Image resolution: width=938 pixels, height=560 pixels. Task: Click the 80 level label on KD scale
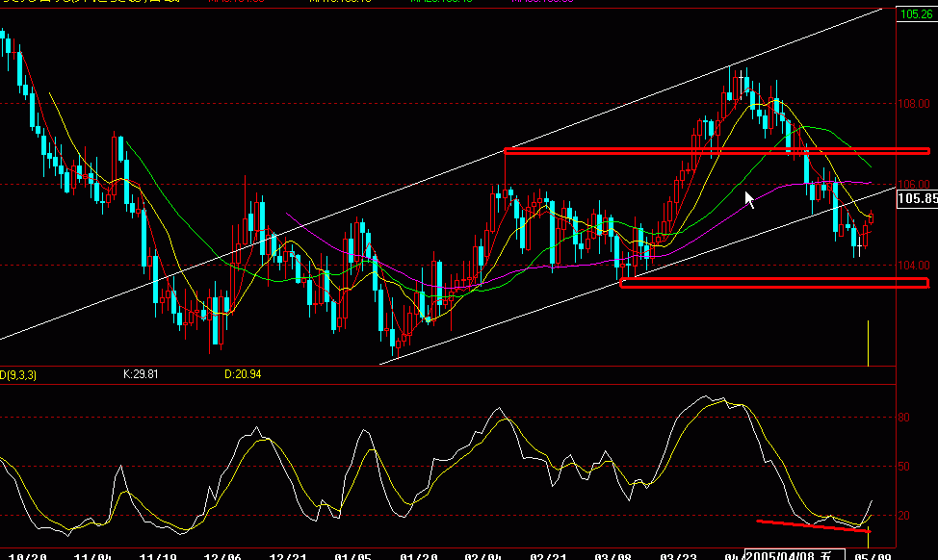coord(904,418)
